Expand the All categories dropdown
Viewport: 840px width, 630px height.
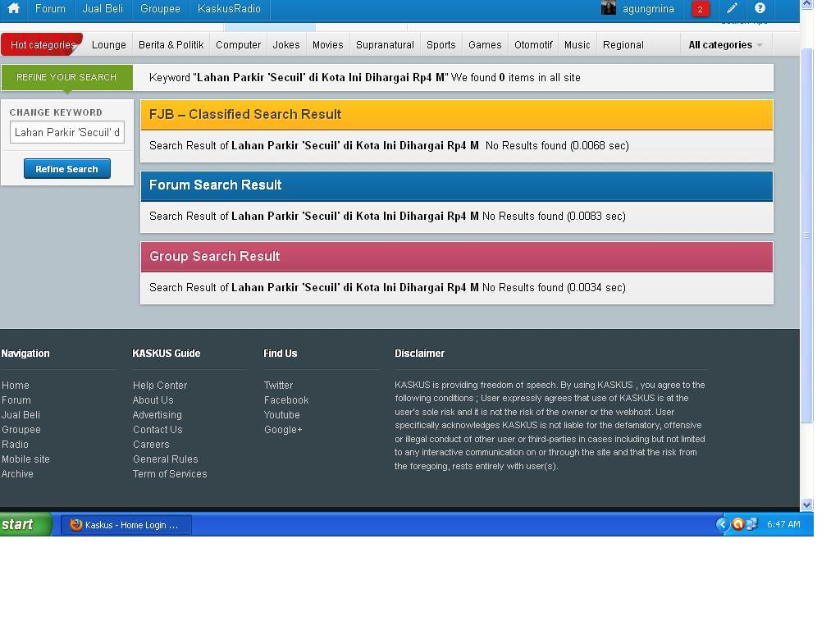(725, 45)
